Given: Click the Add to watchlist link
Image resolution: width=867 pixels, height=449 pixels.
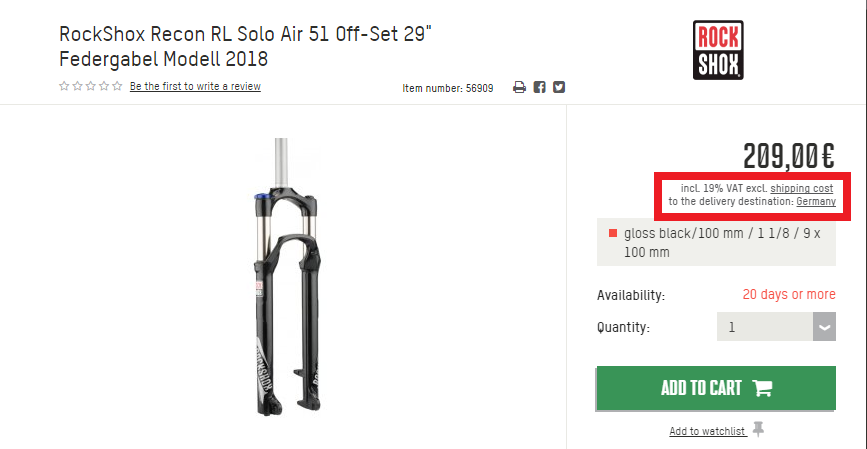Looking at the screenshot, I should click(707, 431).
